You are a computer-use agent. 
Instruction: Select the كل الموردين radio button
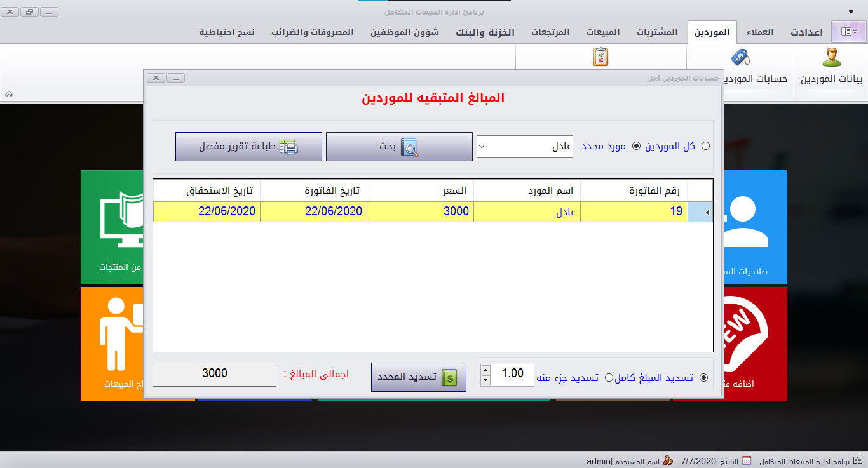click(705, 145)
